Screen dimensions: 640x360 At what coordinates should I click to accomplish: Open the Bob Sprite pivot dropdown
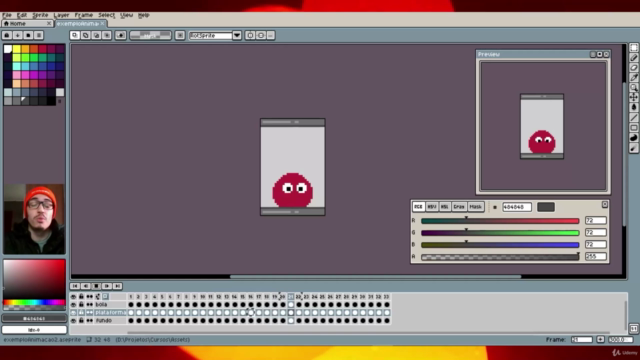point(216,36)
